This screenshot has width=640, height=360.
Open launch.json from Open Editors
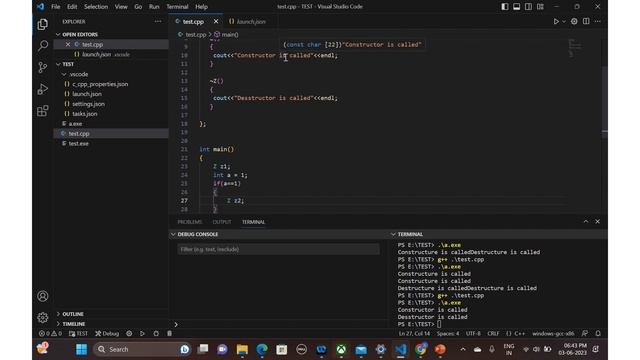tap(111, 54)
